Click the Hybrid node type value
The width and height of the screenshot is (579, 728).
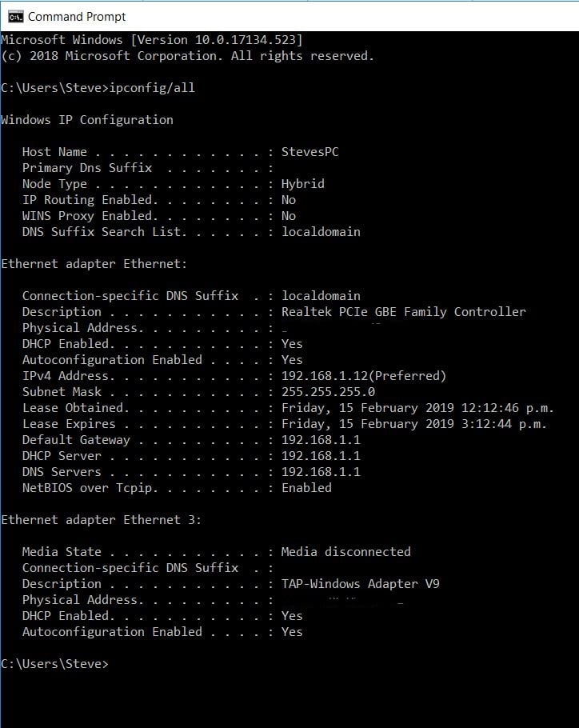[x=302, y=184]
